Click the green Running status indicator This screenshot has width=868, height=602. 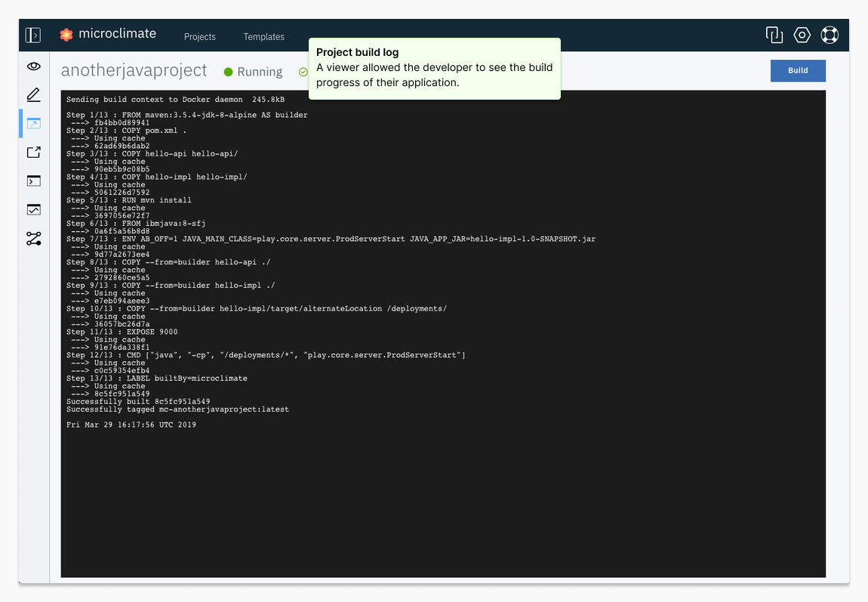click(x=253, y=72)
